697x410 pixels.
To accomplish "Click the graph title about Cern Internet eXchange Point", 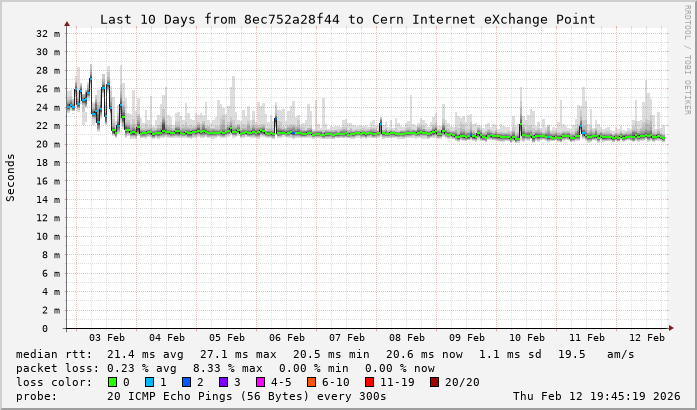I will (347, 19).
